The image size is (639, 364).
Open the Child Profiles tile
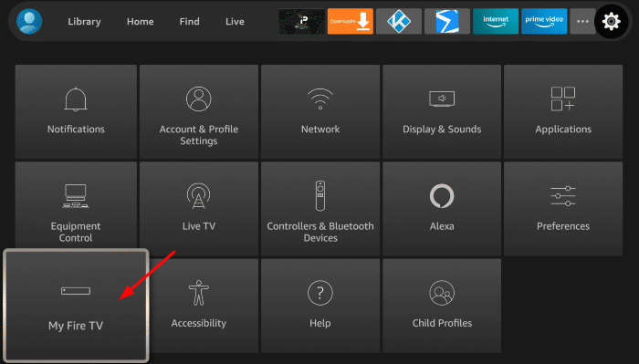[442, 306]
